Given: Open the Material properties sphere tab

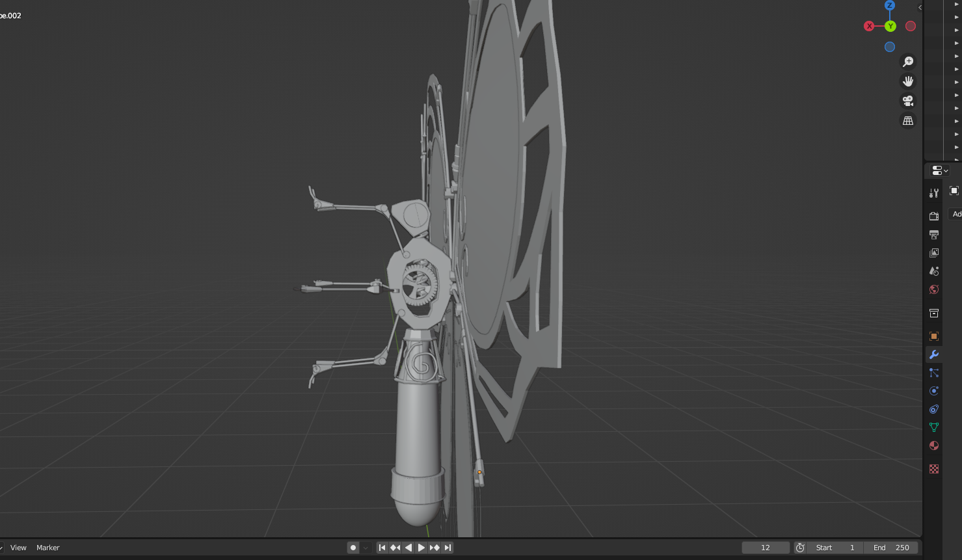Looking at the screenshot, I should coord(934,446).
